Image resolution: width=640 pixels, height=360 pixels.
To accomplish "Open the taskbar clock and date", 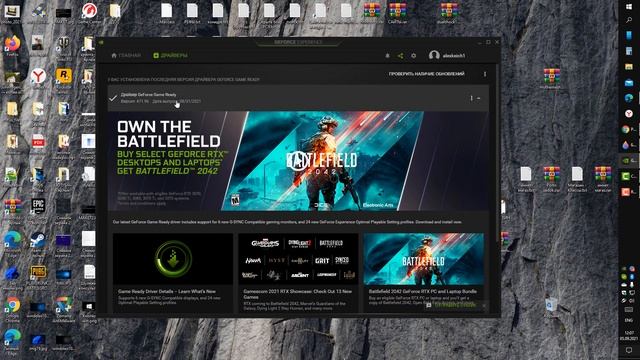I will 629,336.
